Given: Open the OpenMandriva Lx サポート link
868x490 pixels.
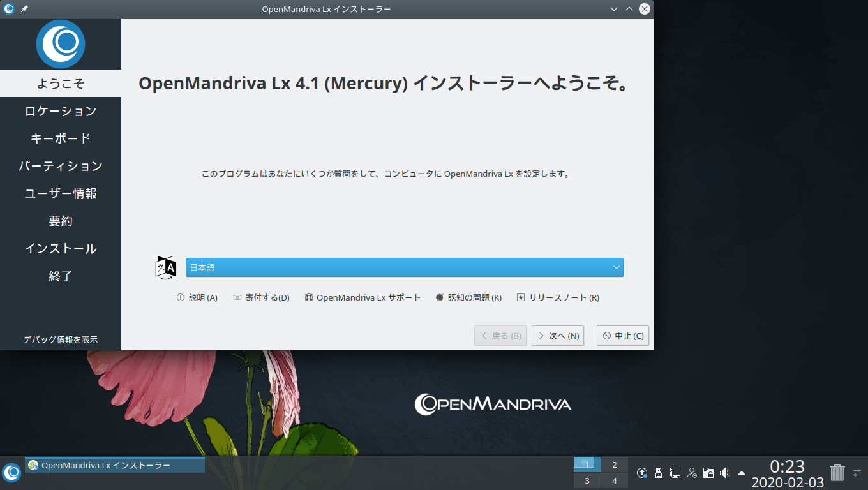Looking at the screenshot, I should (x=363, y=297).
